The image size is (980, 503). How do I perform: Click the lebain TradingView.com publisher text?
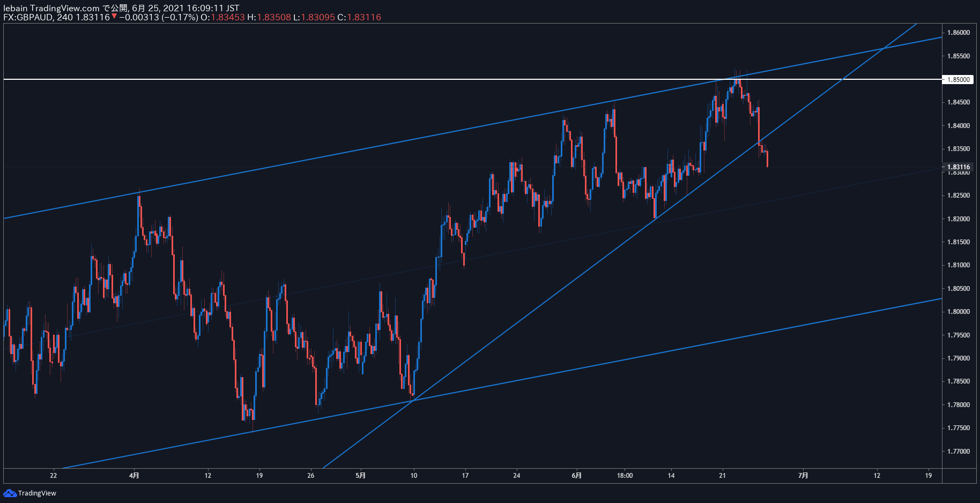pos(51,8)
